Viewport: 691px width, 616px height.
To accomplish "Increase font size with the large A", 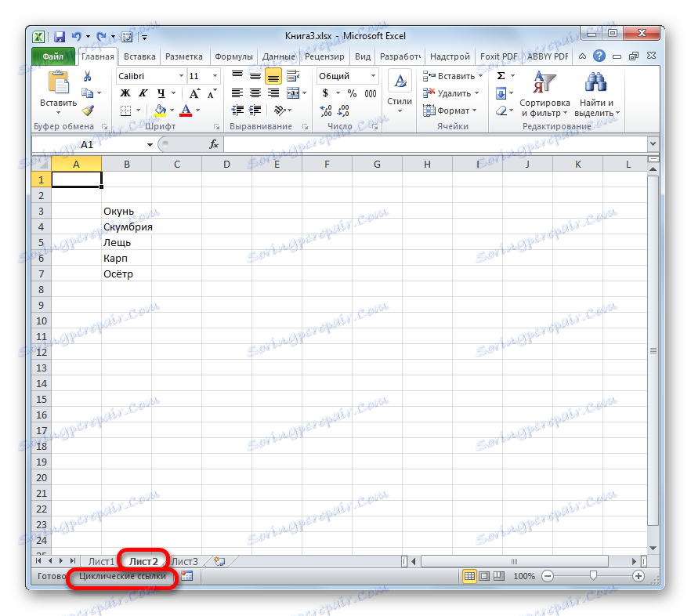I will pos(194,93).
